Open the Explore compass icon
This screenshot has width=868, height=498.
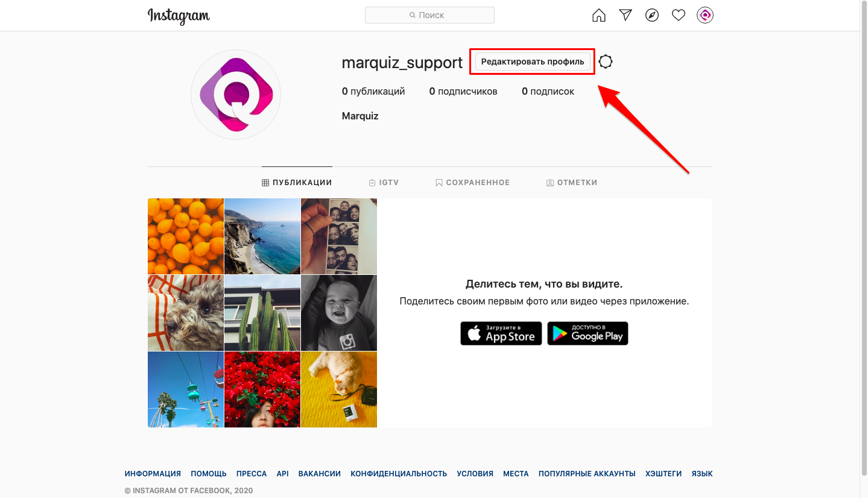(652, 15)
